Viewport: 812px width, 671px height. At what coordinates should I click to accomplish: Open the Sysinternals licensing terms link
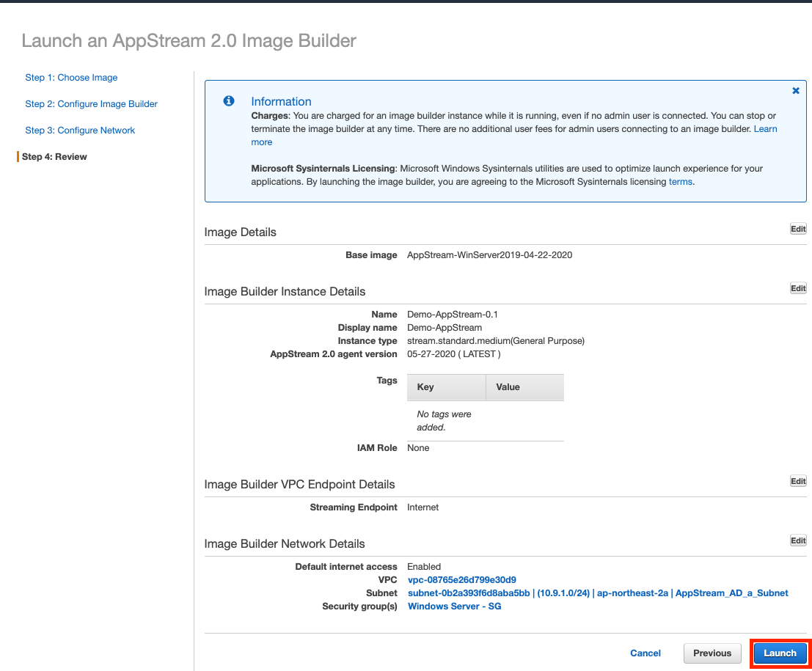pos(681,182)
